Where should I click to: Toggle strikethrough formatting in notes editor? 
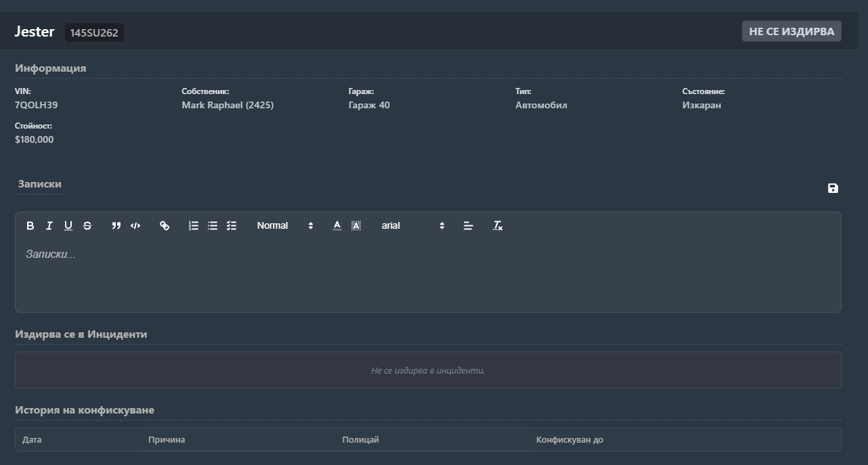87,226
